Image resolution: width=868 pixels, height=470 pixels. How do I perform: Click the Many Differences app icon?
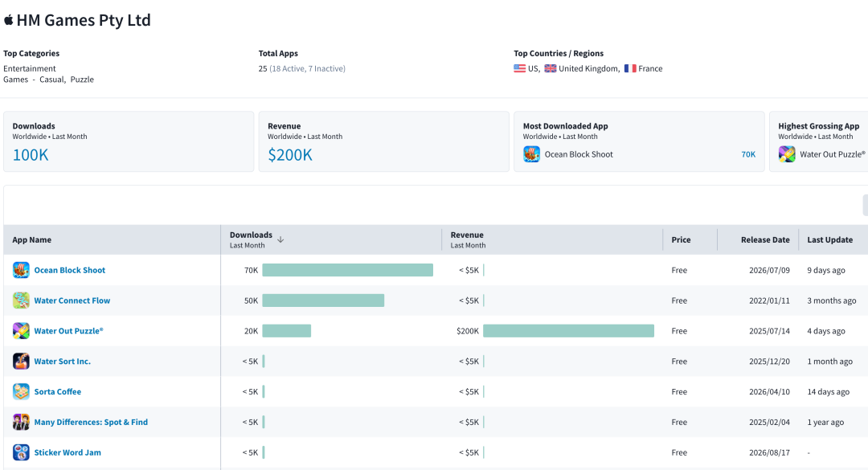[21, 423]
